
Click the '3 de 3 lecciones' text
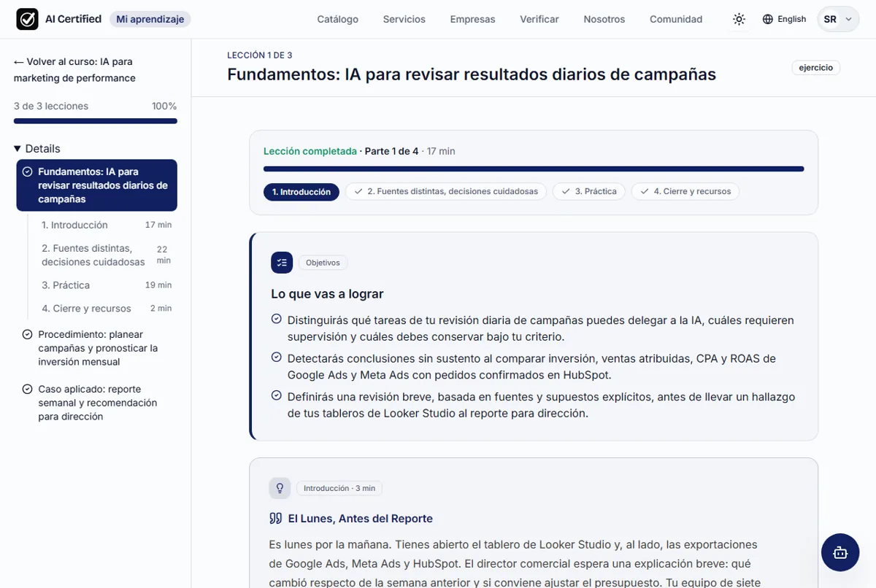click(x=51, y=107)
